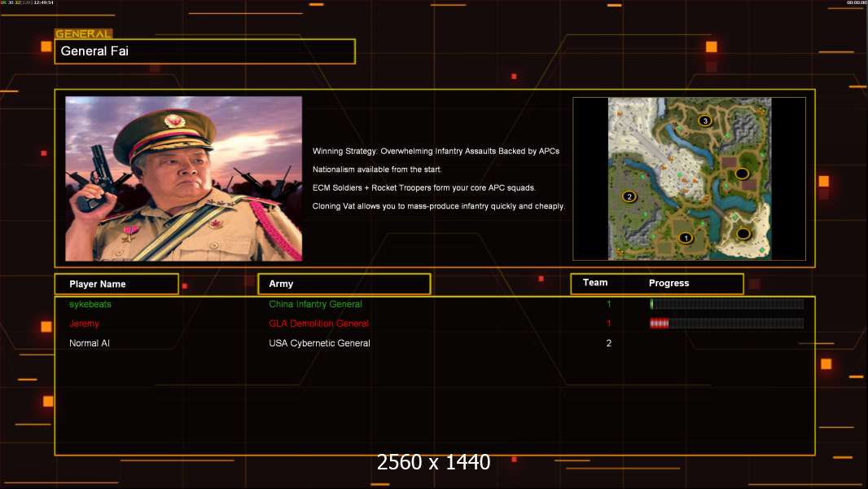
Task: Select the Normal AI player row
Action: tap(435, 343)
